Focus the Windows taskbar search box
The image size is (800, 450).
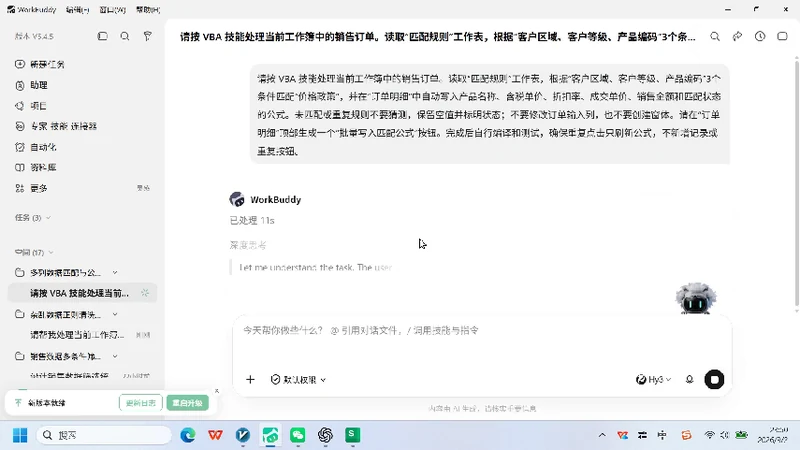coord(104,435)
